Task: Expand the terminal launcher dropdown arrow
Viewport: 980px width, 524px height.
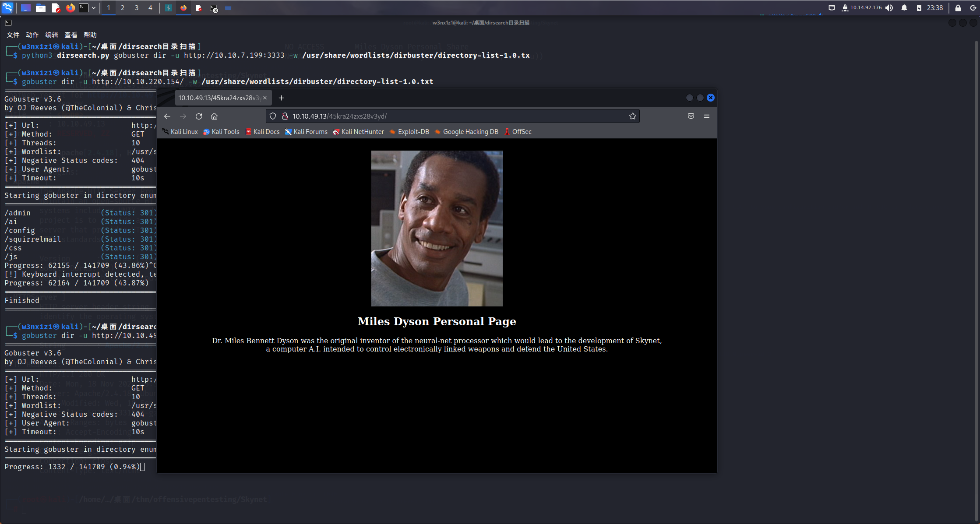Action: pos(94,8)
